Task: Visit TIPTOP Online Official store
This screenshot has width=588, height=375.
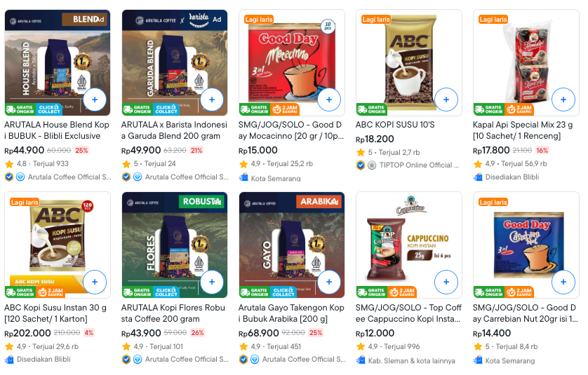Action: [x=419, y=165]
